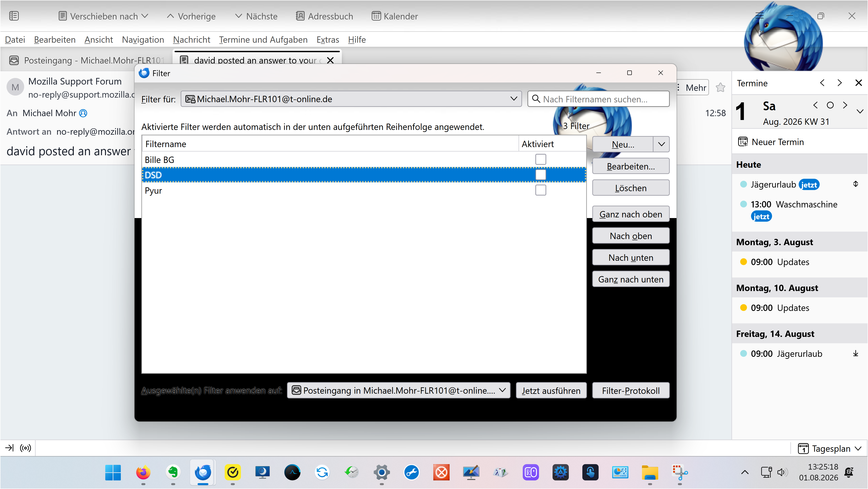Viewport: 868px width, 489px height.
Task: Go to Nächste message
Action: tap(257, 16)
